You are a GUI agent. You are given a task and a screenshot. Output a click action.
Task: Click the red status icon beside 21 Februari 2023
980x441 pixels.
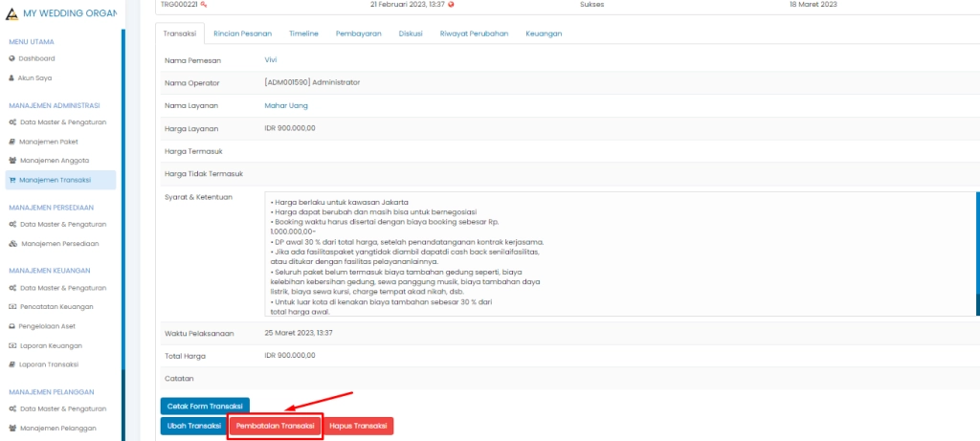451,4
